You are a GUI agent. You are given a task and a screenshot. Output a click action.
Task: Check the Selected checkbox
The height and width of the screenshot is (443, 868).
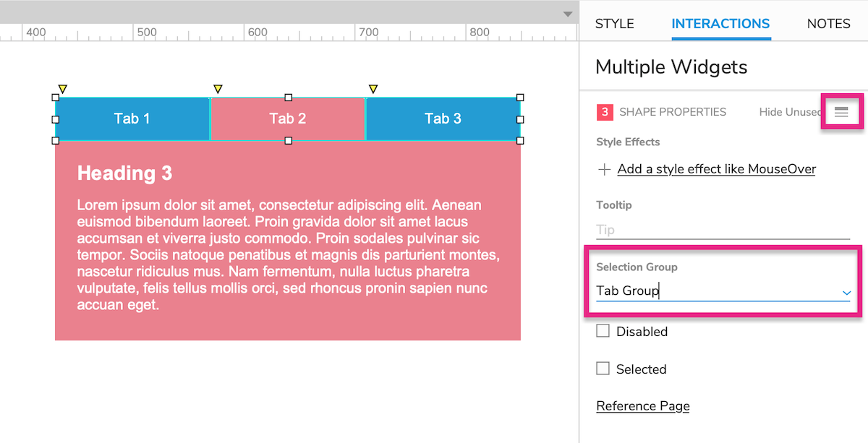point(603,369)
